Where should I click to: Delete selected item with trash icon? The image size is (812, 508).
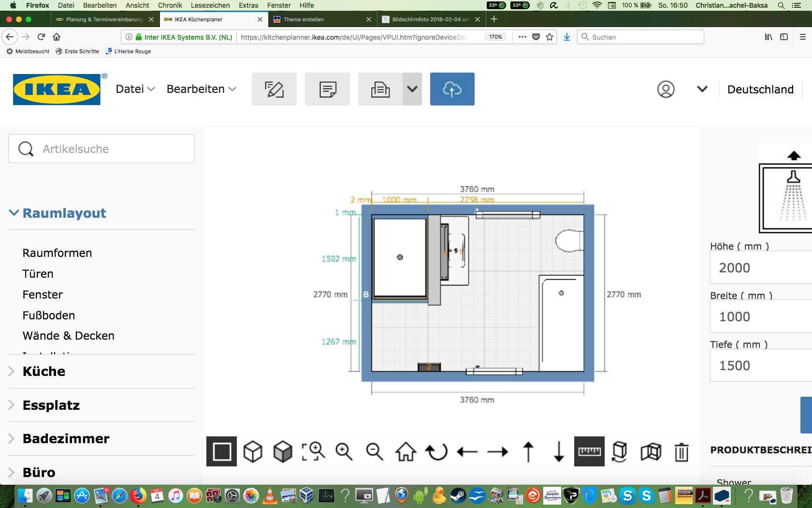[681, 451]
